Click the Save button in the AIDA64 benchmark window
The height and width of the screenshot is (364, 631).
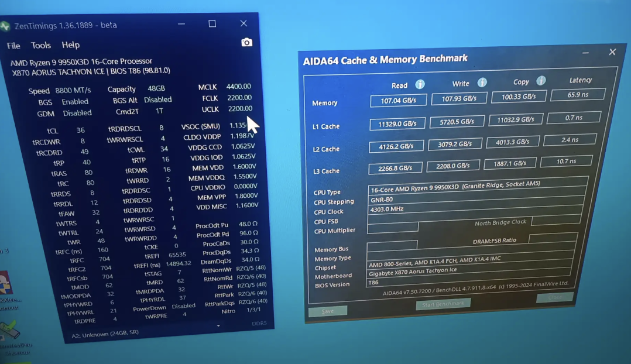(328, 311)
